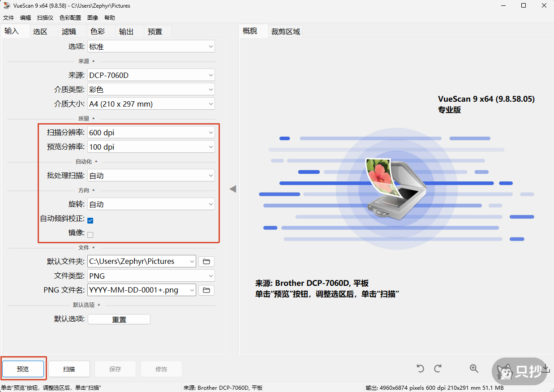The image size is (554, 392).
Task: Rotate the image counterclockwise
Action: point(420,368)
